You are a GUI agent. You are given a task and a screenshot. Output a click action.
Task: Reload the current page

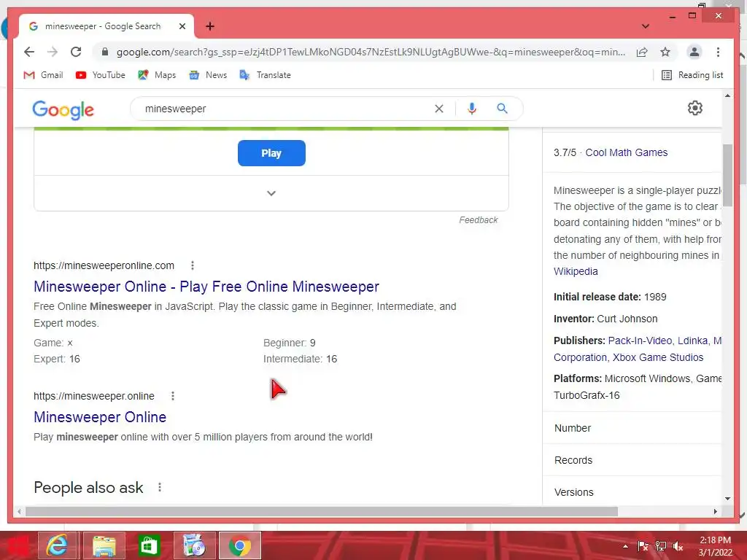76,52
